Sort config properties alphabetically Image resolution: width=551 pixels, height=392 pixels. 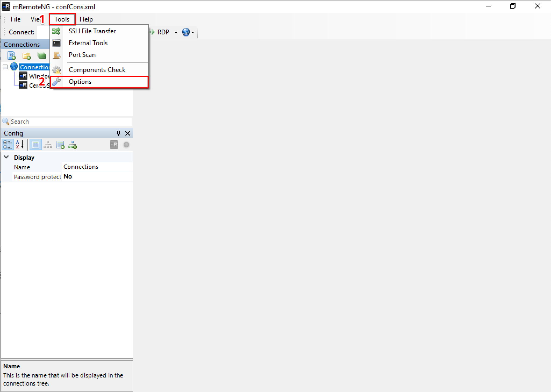[x=20, y=145]
